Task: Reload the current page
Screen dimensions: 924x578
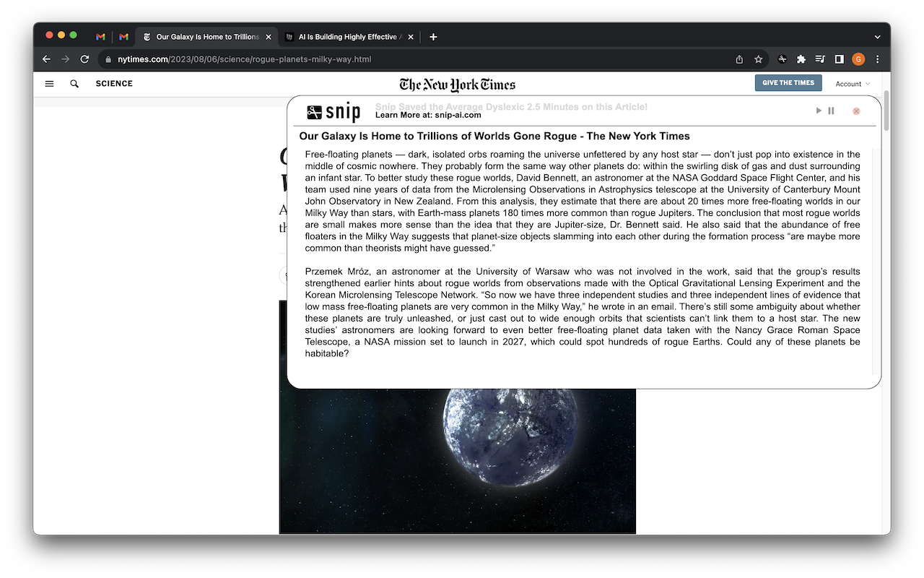Action: tap(84, 59)
